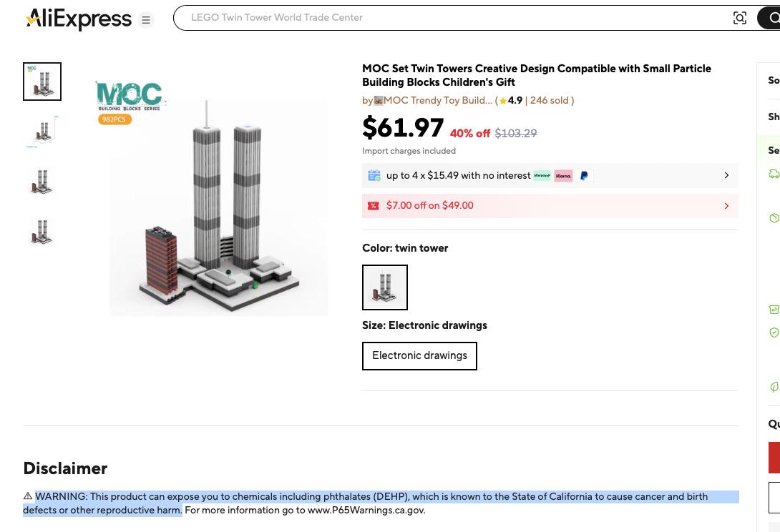Click the image search camera icon
The image size is (780, 532).
740,19
